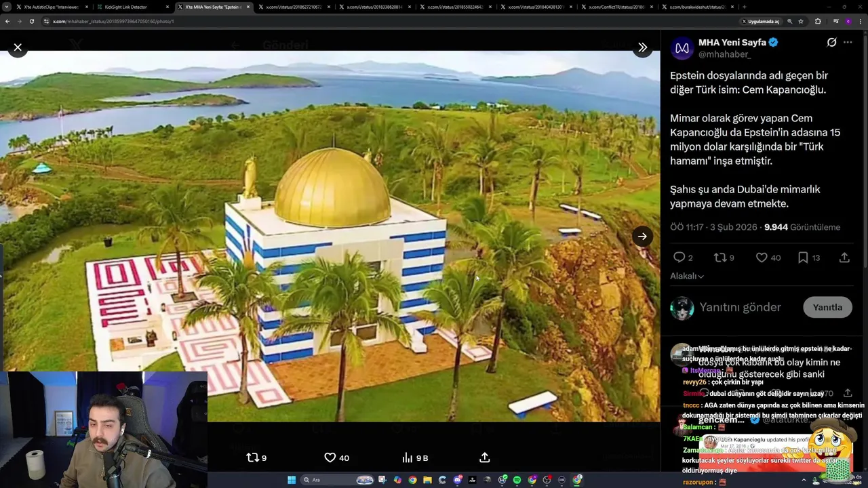Close the x.com/burakwideshut tab

733,7
